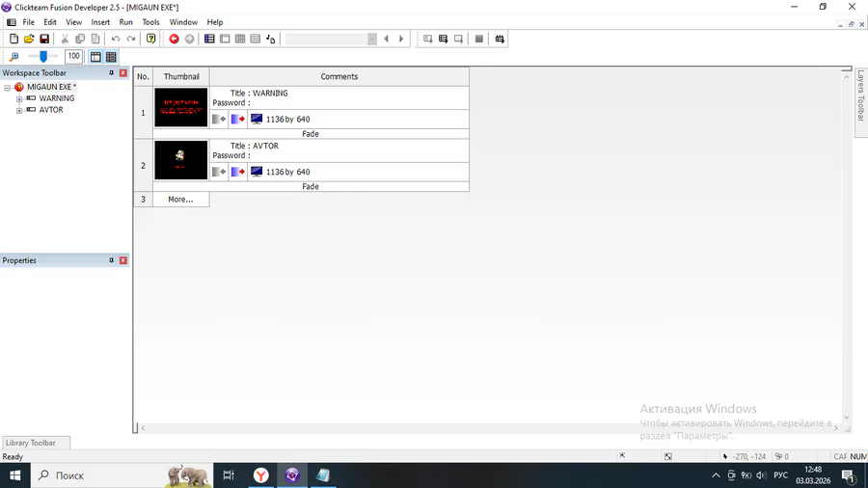This screenshot has width=868, height=488.
Task: Redo the last undone action
Action: (131, 39)
